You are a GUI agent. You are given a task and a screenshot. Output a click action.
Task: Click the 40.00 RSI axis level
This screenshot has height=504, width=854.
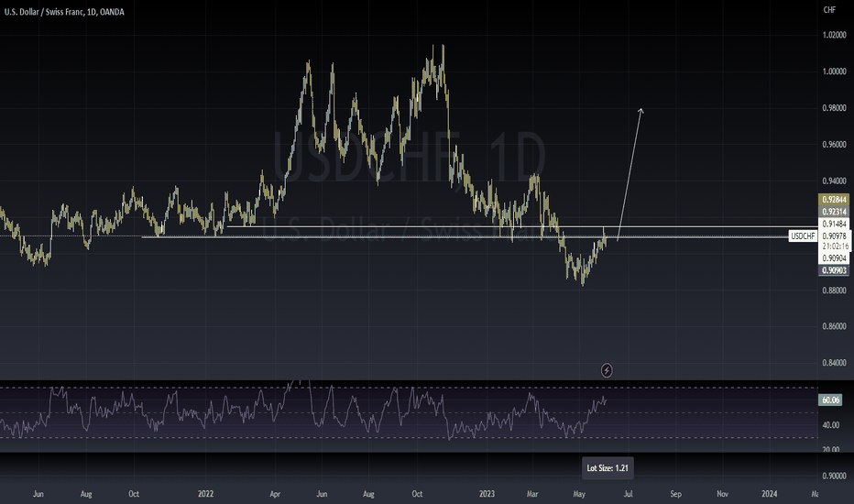pyautogui.click(x=830, y=425)
